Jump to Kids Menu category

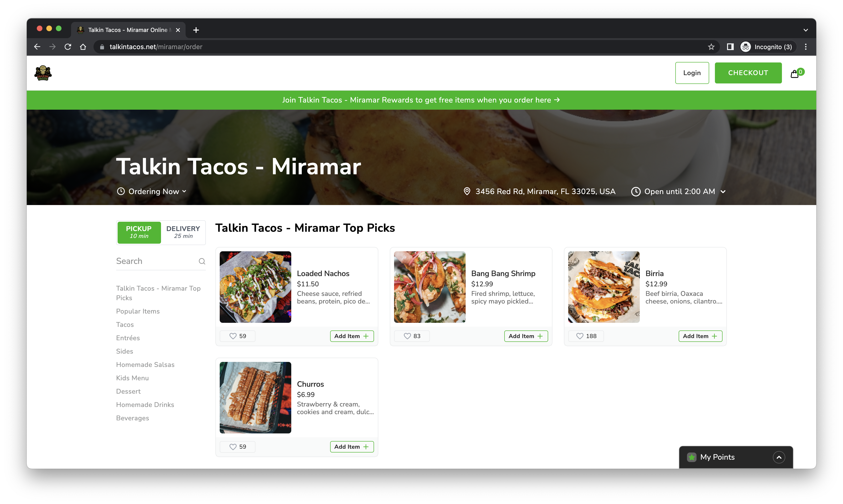pyautogui.click(x=133, y=378)
